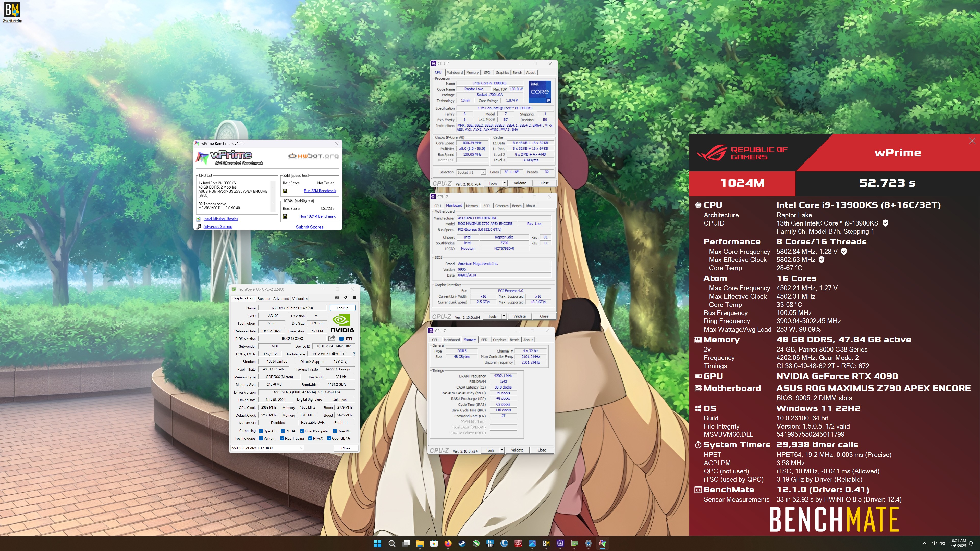
Task: Open the Validation tab in GPU-Z
Action: tap(300, 299)
